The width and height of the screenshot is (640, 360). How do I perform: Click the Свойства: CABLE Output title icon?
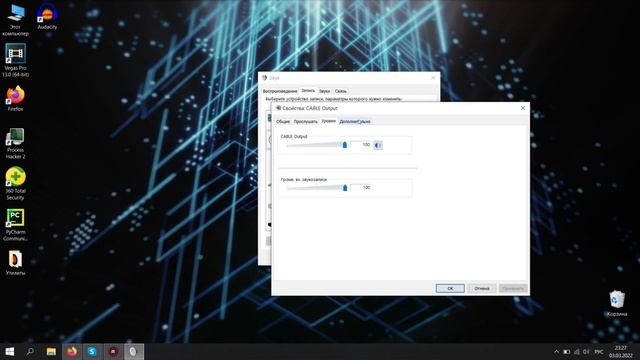pyautogui.click(x=278, y=108)
